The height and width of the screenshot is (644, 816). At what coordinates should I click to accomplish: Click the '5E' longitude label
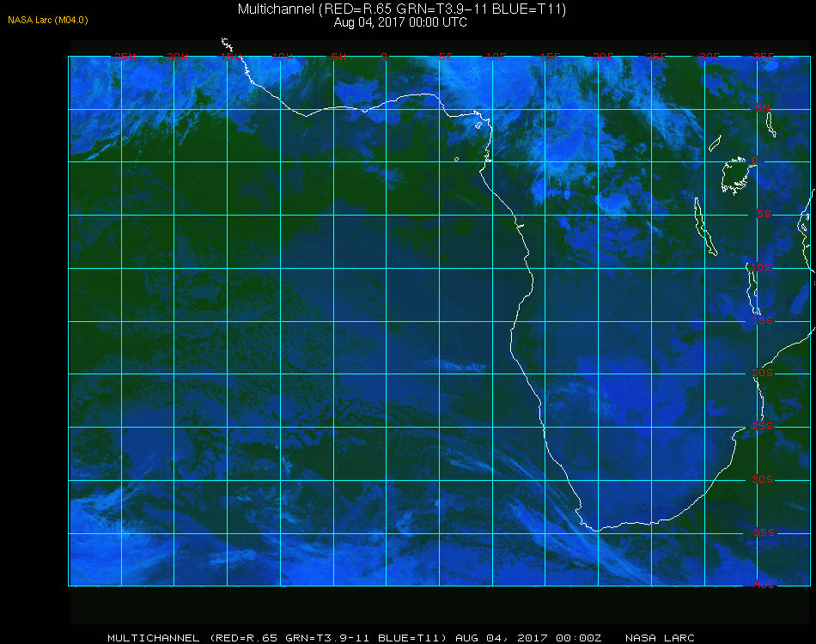pos(446,57)
